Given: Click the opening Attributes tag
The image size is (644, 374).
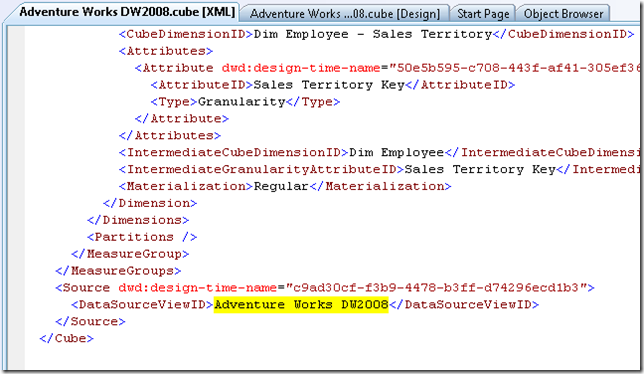Looking at the screenshot, I should 166,51.
